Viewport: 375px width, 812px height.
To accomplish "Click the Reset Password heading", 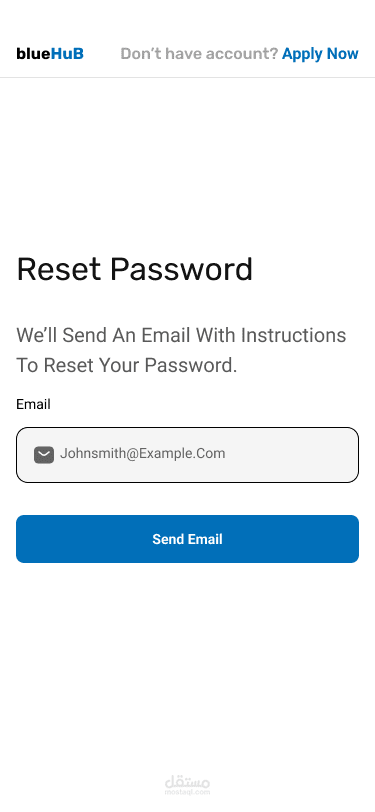I will tap(135, 269).
